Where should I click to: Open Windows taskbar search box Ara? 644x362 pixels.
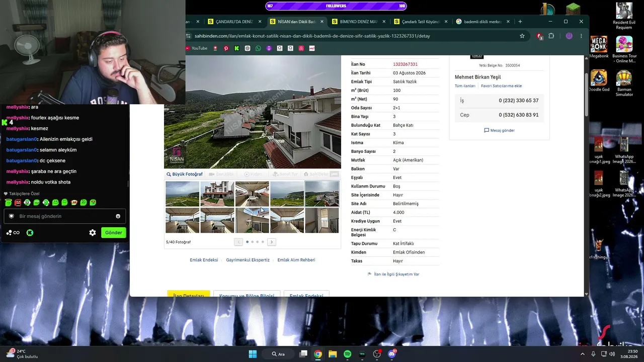pyautogui.click(x=279, y=354)
